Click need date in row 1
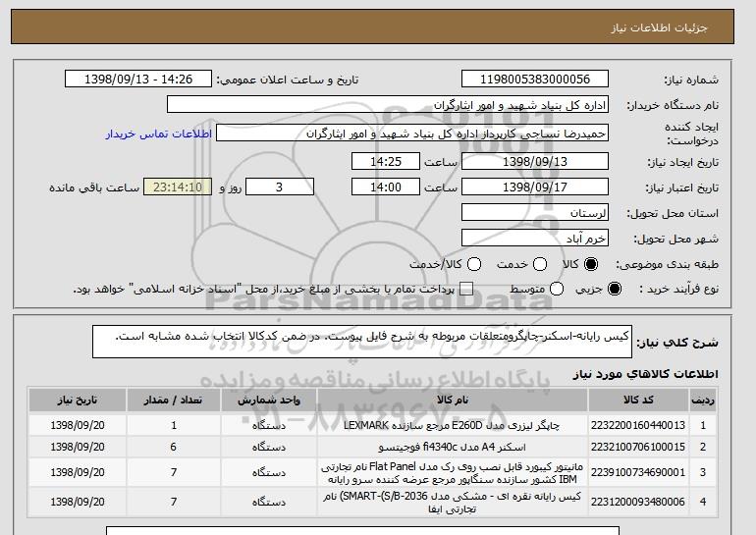756x535 pixels. 78,426
